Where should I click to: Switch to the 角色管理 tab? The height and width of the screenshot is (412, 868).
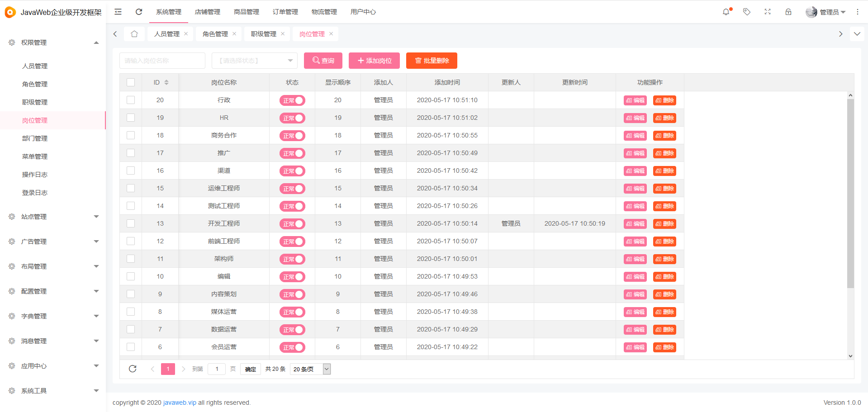215,33
